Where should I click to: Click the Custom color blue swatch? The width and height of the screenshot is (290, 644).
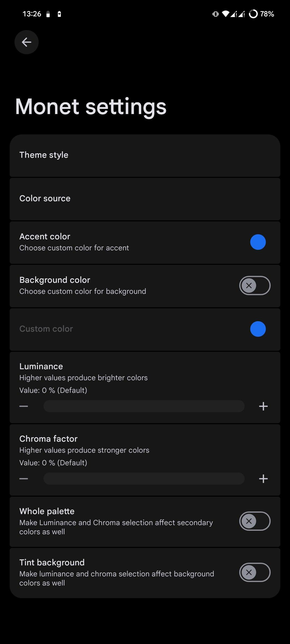coord(258,329)
